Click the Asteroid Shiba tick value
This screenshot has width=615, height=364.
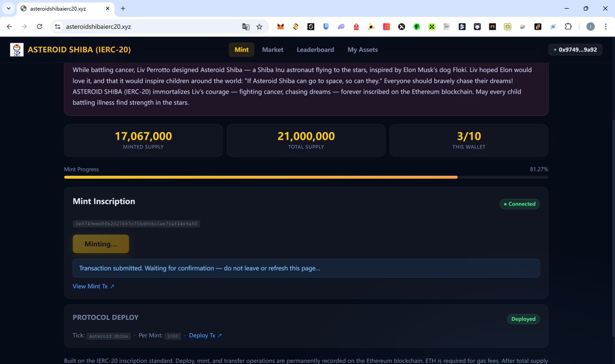[x=108, y=336]
